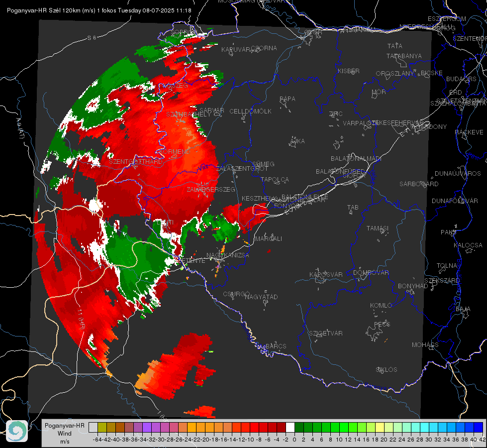The image size is (487, 448).
Task: Click the TAMÁSI town label
Action: pos(378,228)
